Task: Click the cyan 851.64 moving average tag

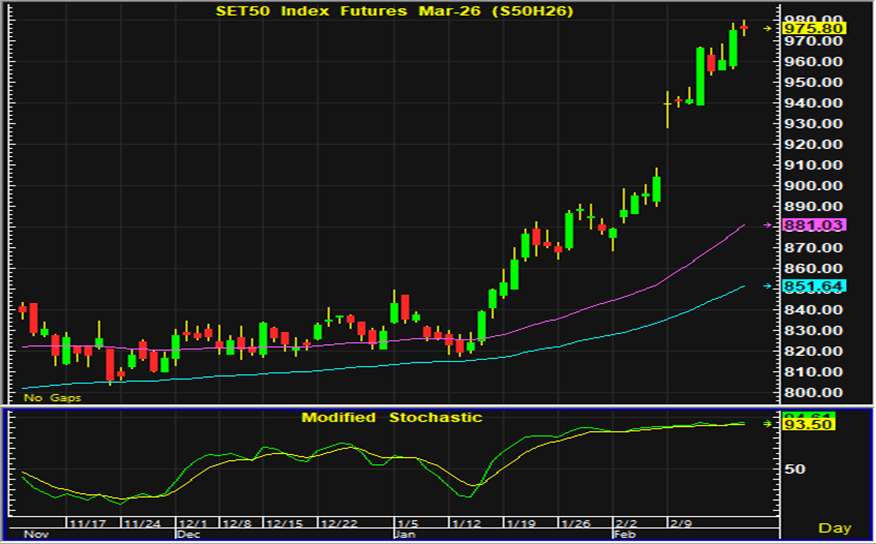Action: click(x=814, y=286)
